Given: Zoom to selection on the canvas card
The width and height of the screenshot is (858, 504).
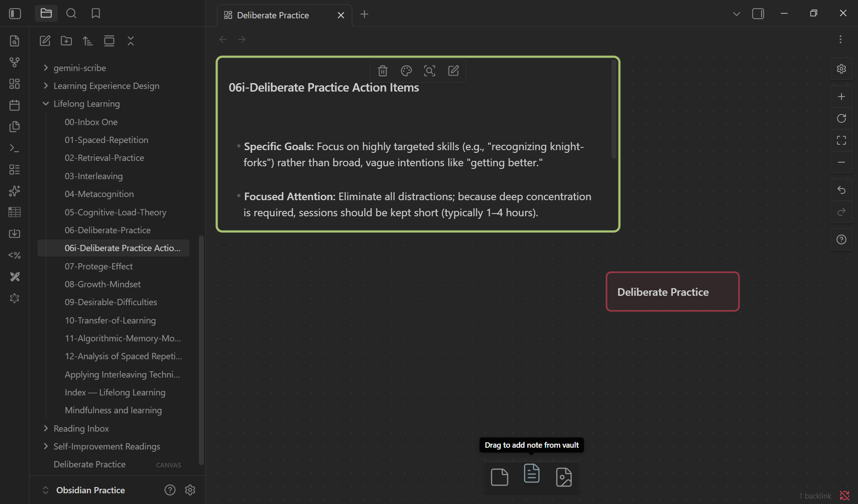Looking at the screenshot, I should coord(429,71).
